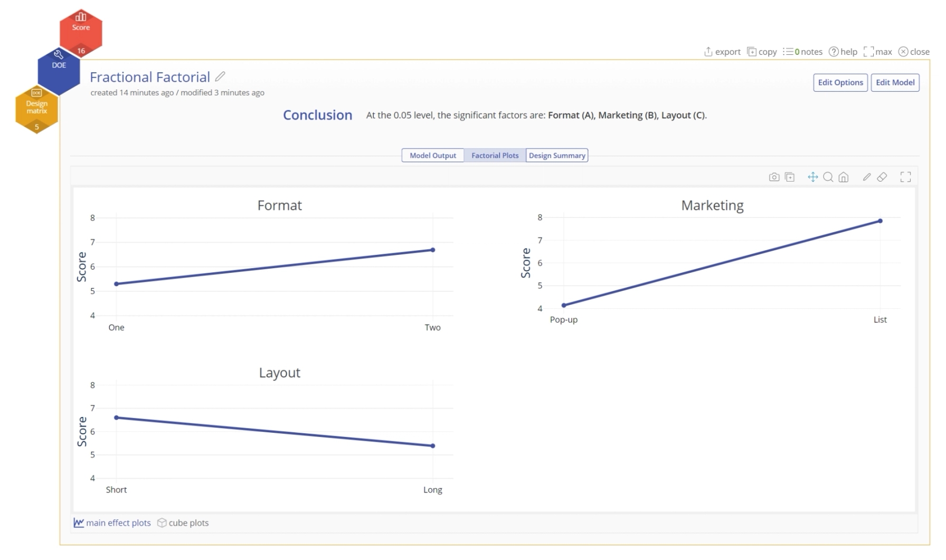This screenshot has height=560, width=946.
Task: Select the pan tool with crossed arrows
Action: pyautogui.click(x=813, y=177)
